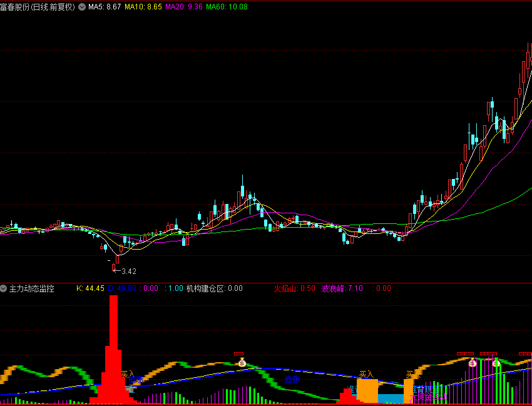Screen dimensions: 532x406
Task: Select the MA10: 8.65 label
Action: tap(143, 7)
